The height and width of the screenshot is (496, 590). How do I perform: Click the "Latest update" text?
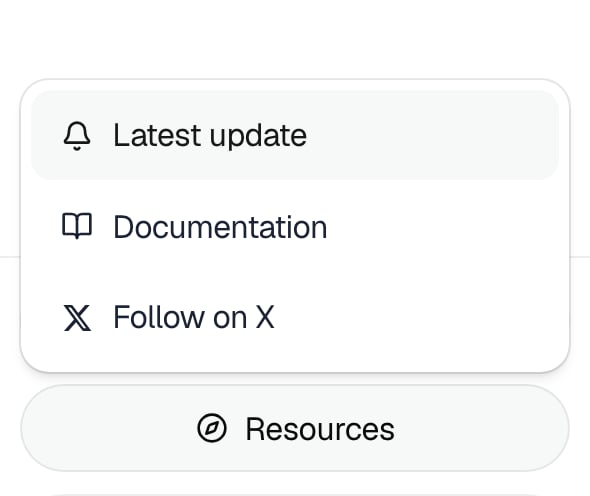pos(210,135)
